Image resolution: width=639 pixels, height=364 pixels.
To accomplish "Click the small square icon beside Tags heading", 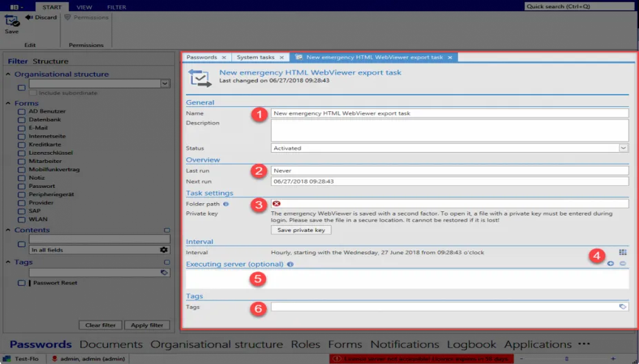I will (x=166, y=262).
